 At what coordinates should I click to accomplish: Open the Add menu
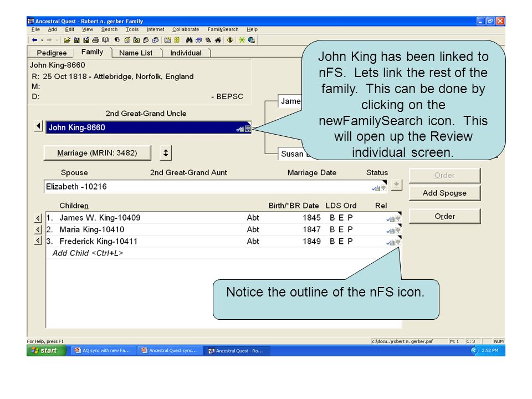coord(52,29)
